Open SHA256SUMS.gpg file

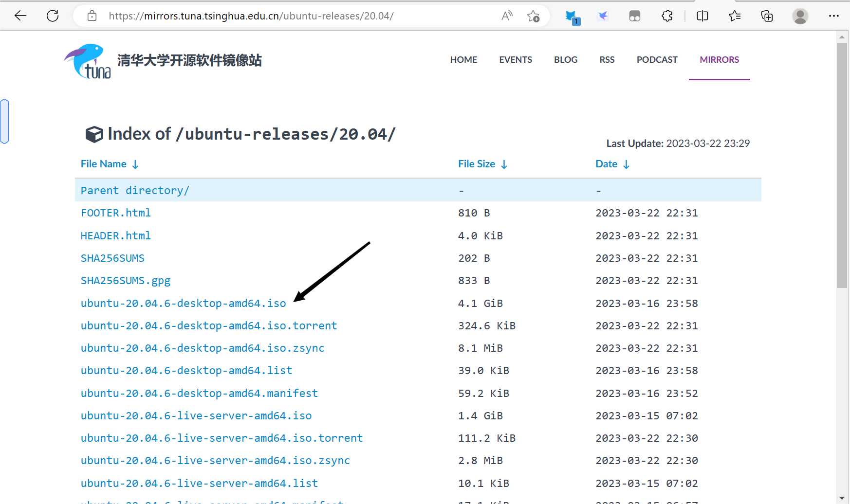pos(126,281)
